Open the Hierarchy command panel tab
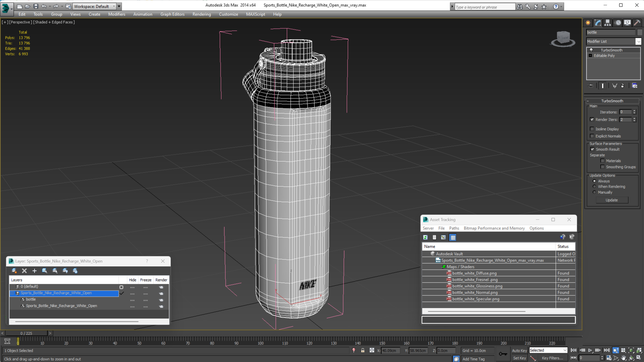The height and width of the screenshot is (362, 644). coord(607,23)
